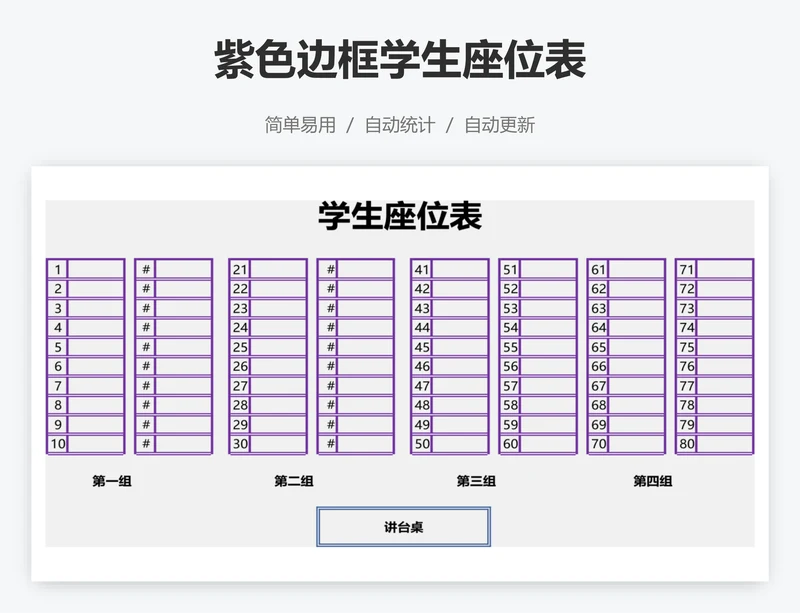This screenshot has width=800, height=613.
Task: Click seat number cell 25
Action: click(x=240, y=347)
